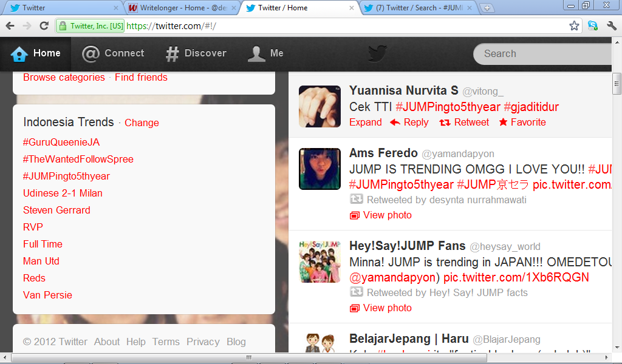Screen dimensions: 622x364
Task: Open Yuannisa Nurvita S profile name
Action: coord(404,91)
